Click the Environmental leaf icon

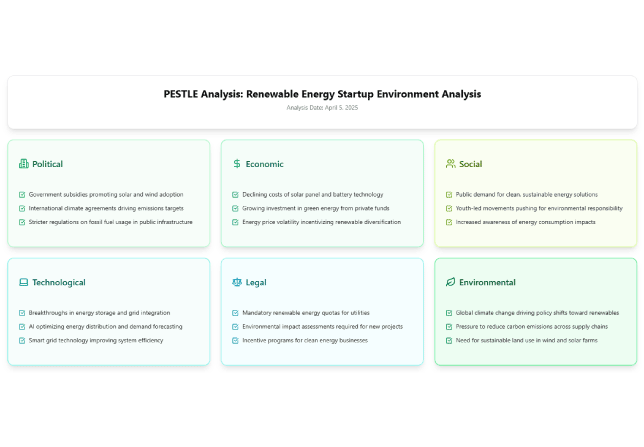click(450, 283)
